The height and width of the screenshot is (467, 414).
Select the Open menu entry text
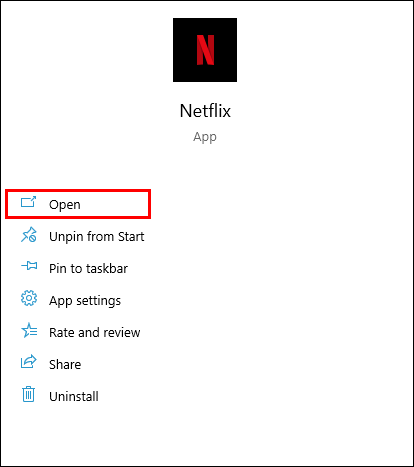click(65, 204)
